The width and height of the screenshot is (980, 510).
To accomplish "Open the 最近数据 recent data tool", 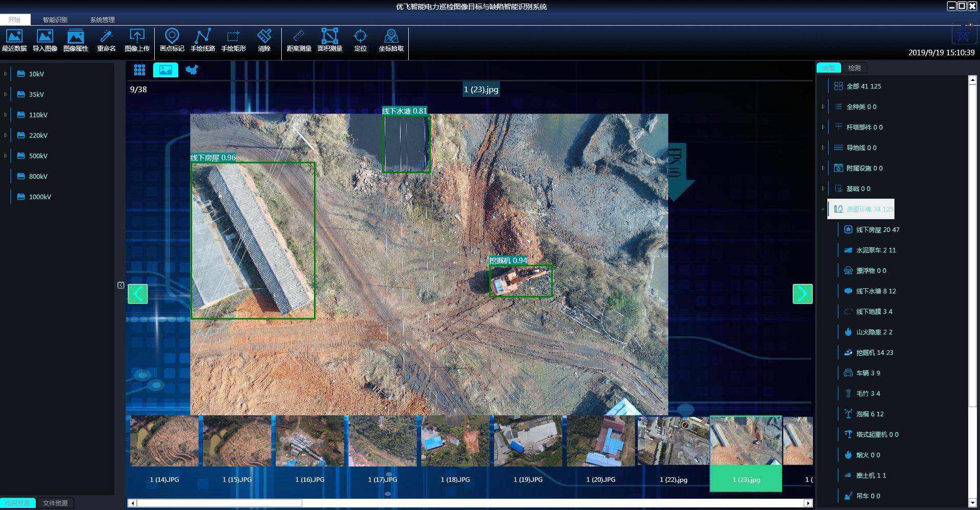I will pos(14,40).
